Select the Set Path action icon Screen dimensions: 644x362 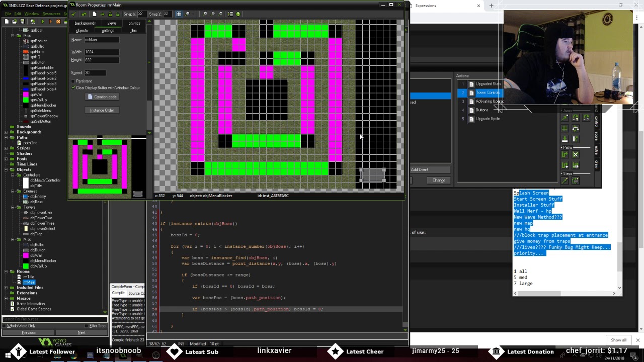point(565,154)
